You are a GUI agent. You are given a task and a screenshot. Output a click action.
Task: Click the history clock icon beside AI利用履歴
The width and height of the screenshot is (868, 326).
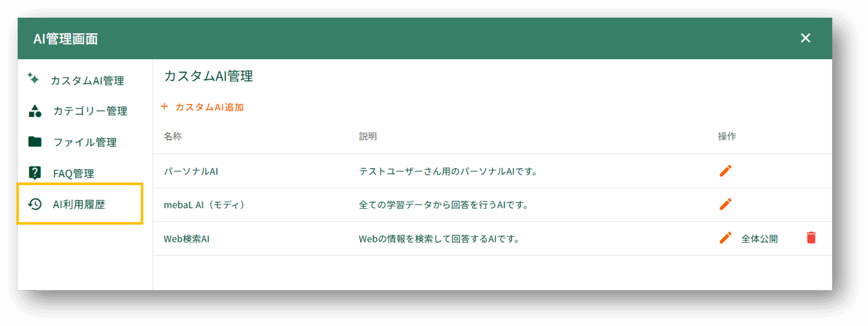(35, 204)
